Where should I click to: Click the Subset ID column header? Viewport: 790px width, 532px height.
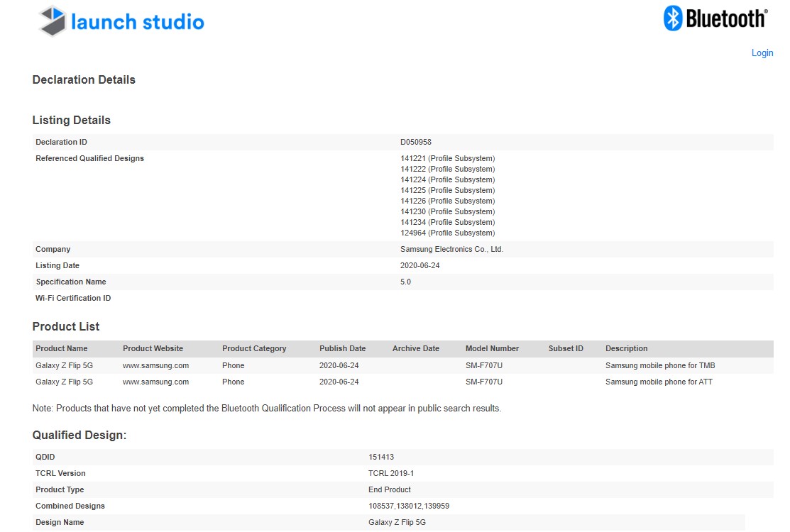[566, 348]
